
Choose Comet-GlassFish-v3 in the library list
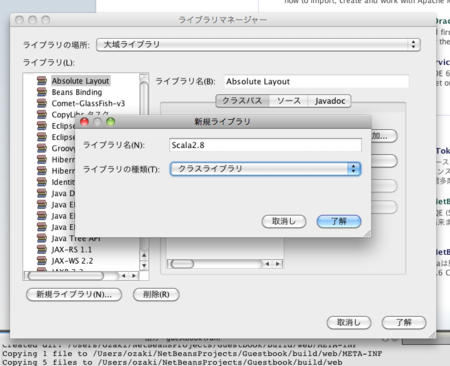tap(88, 103)
